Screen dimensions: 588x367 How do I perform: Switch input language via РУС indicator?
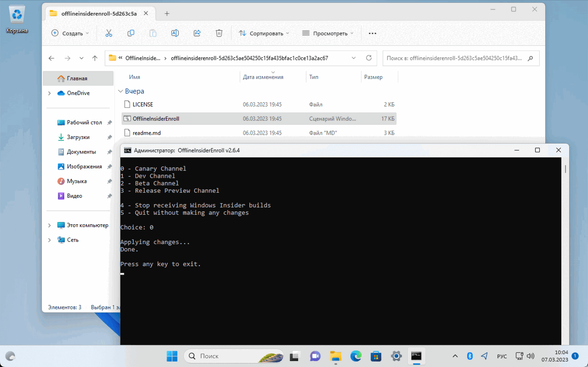coord(502,356)
